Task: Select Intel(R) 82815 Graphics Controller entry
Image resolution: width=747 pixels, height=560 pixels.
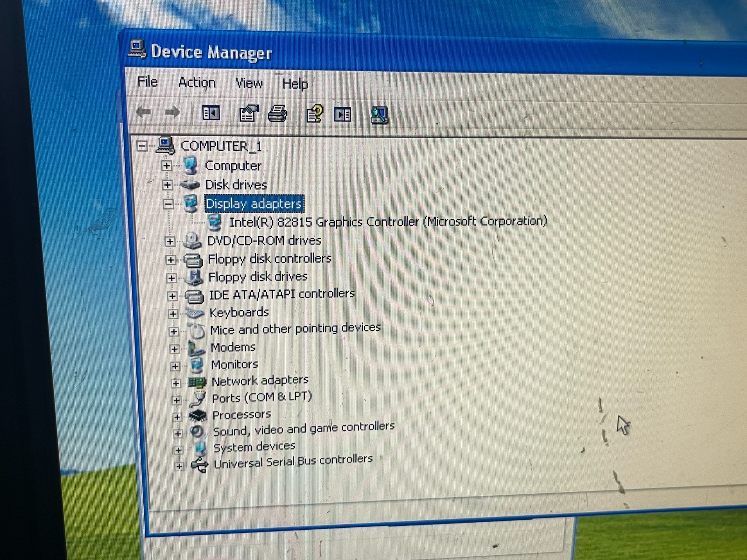Action: 388,221
